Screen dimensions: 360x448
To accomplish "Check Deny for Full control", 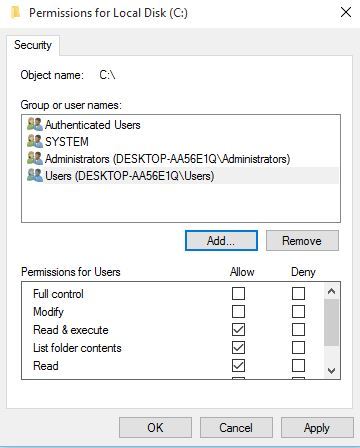I will [x=298, y=294].
